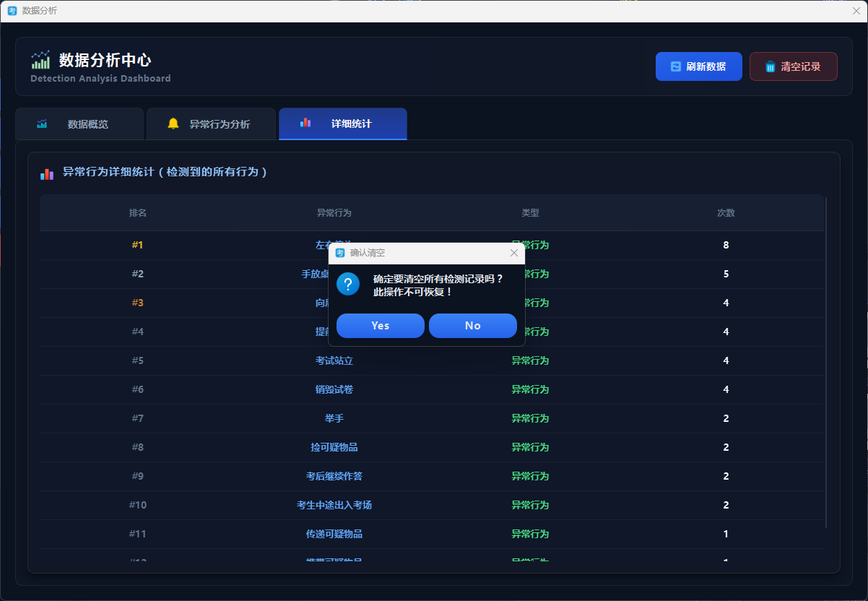Click the colored bars icon beside 异常行为详细统计
Viewport: 868px width, 601px height.
[47, 173]
